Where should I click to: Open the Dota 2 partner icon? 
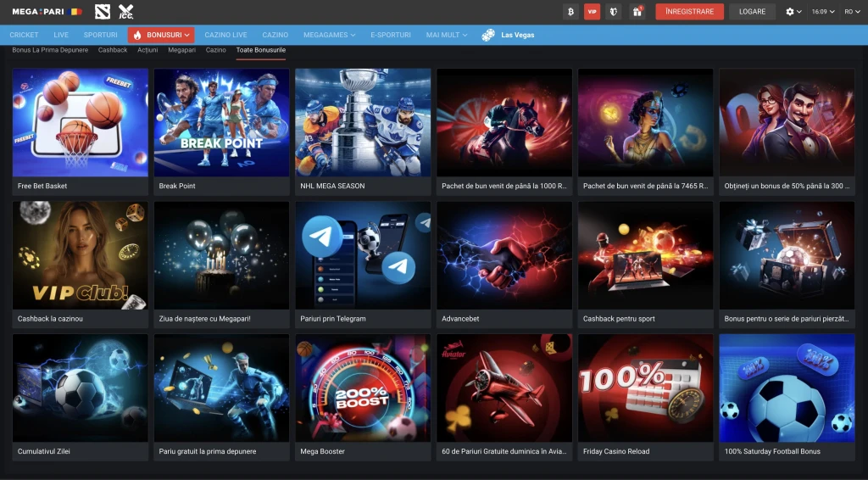[x=103, y=12]
